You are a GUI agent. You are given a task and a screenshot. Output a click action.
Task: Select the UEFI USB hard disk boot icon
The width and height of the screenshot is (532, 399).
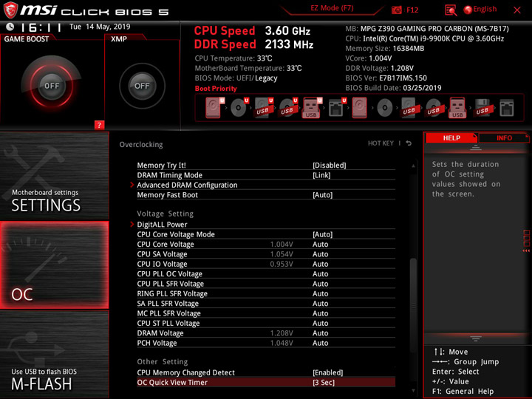tap(264, 108)
